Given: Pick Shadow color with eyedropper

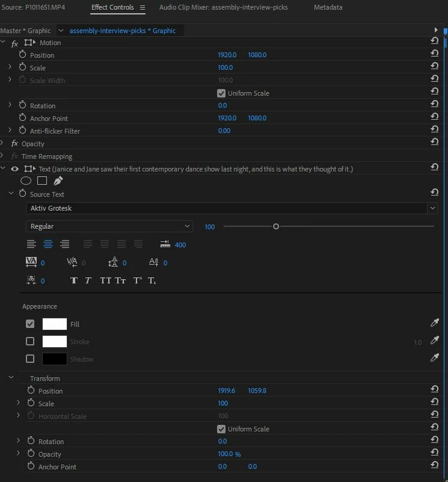Looking at the screenshot, I should point(435,357).
